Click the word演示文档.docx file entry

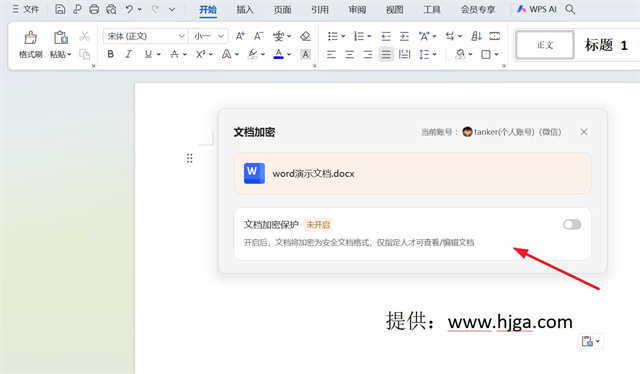coord(412,174)
